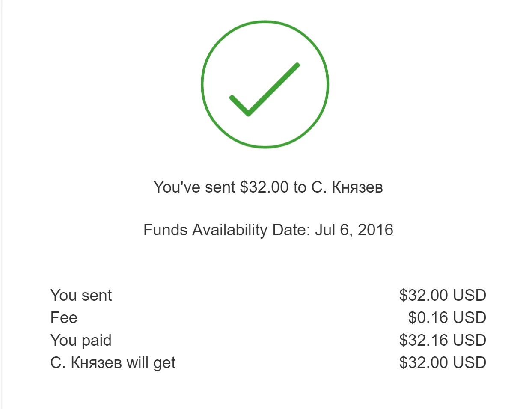Click USD currency in the "will get" row

(x=470, y=363)
